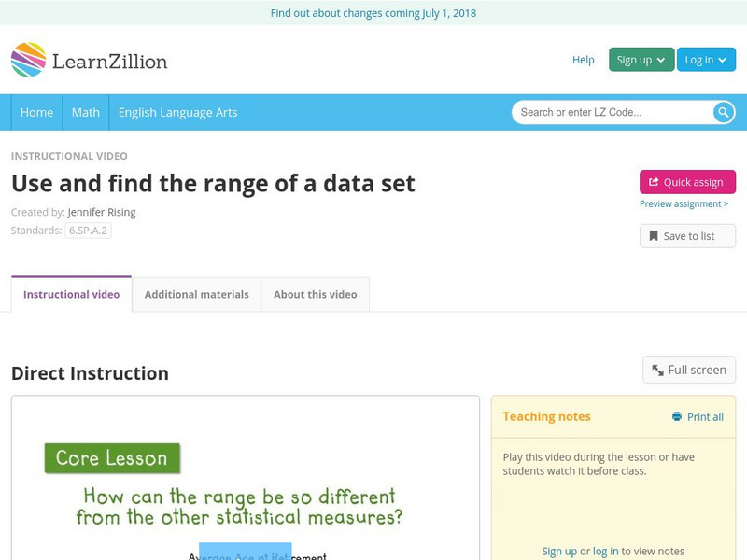The width and height of the screenshot is (747, 560).
Task: Click the Quick assign share icon
Action: [x=654, y=182]
